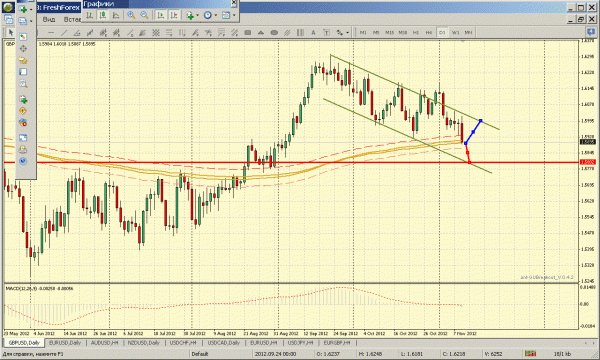Toggle chart shift from right edge
This screenshot has width=600, height=360.
174,15
